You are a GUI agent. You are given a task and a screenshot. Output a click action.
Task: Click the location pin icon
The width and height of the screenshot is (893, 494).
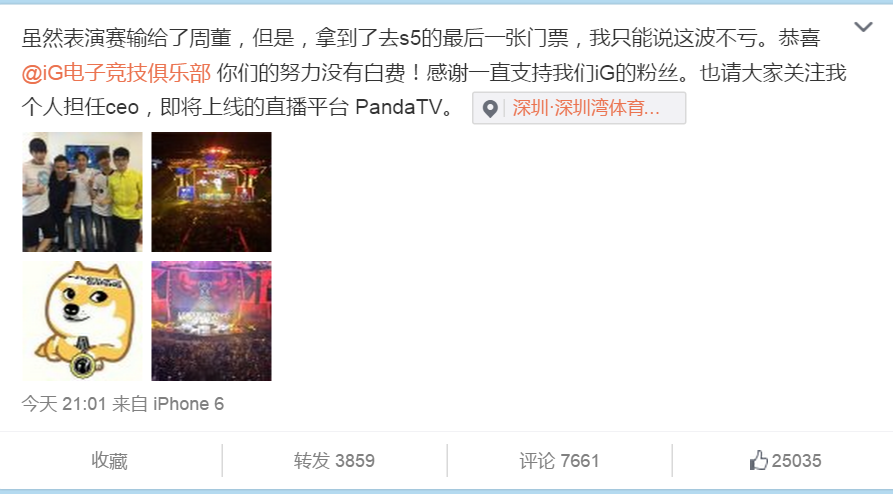coord(490,108)
